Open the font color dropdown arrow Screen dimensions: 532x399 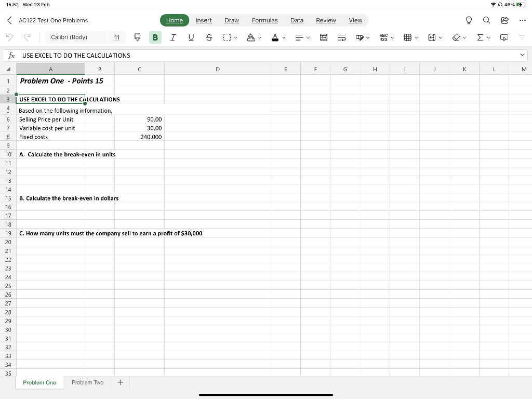pyautogui.click(x=284, y=37)
